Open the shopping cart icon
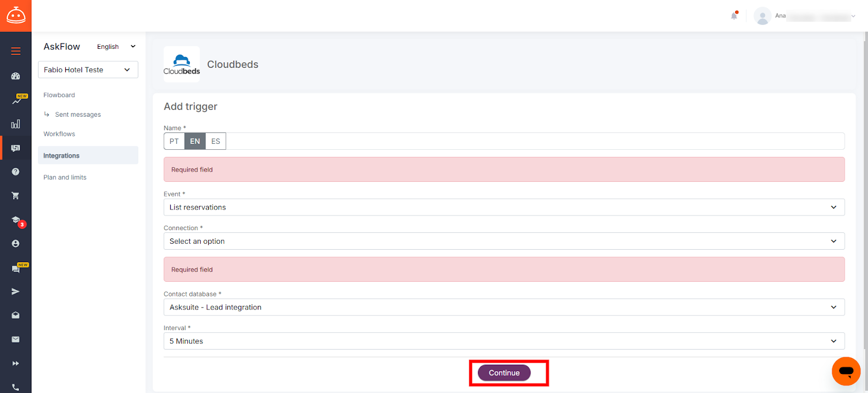This screenshot has height=393, width=868. pyautogui.click(x=16, y=195)
